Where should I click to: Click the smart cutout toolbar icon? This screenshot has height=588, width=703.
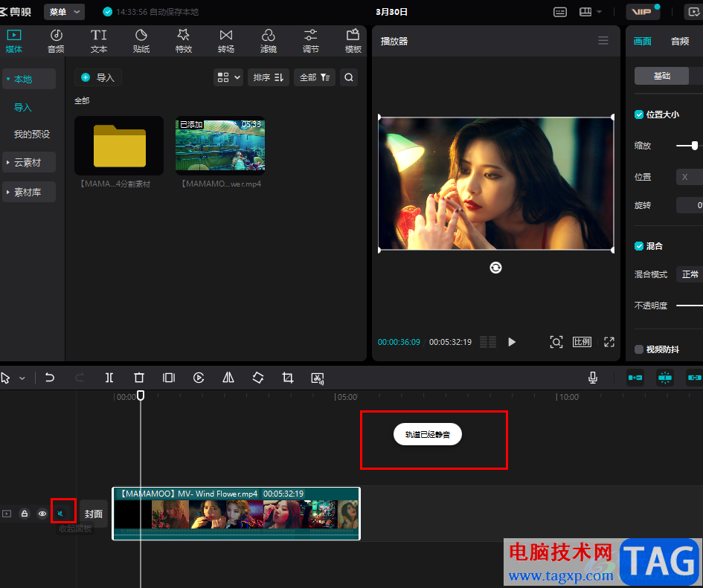pos(318,378)
